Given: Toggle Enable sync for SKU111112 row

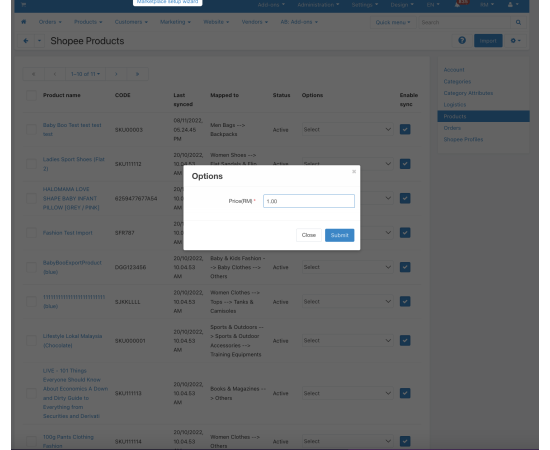Looking at the screenshot, I should [405, 164].
